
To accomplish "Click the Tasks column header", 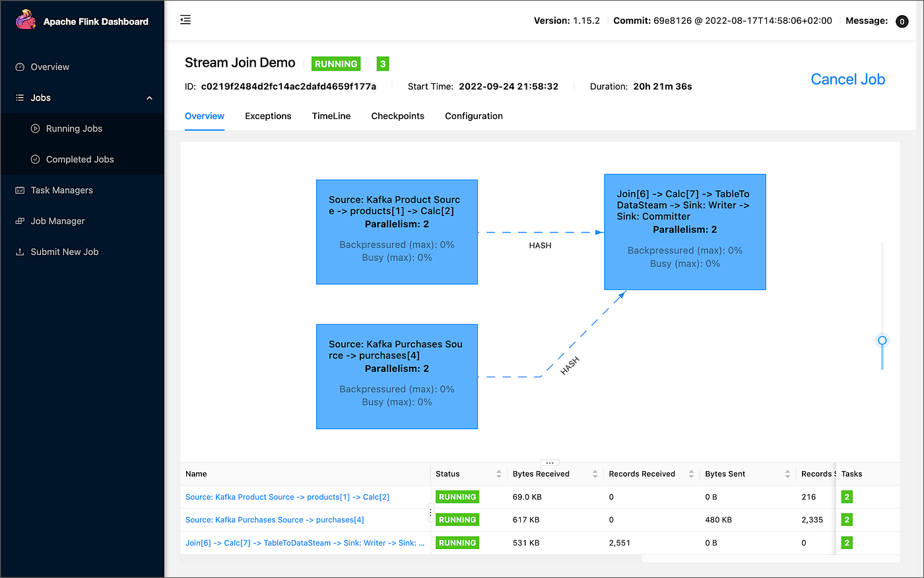I will click(x=851, y=474).
